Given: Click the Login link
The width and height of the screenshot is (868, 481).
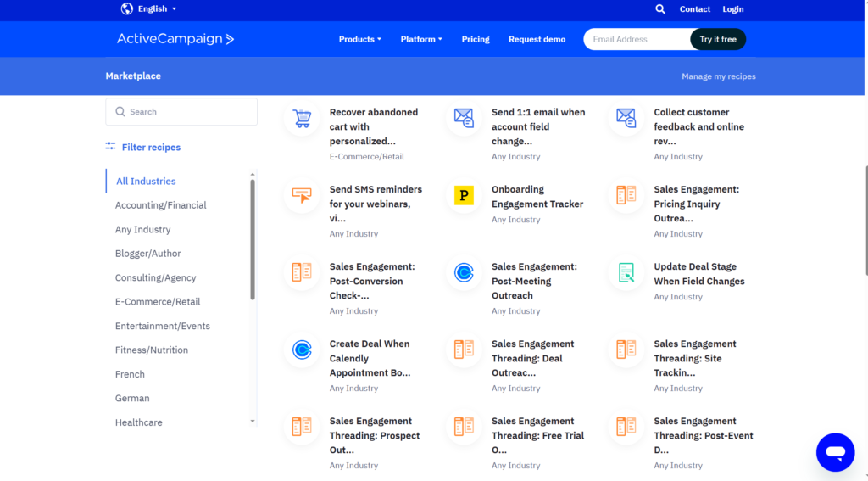Looking at the screenshot, I should click(733, 8).
